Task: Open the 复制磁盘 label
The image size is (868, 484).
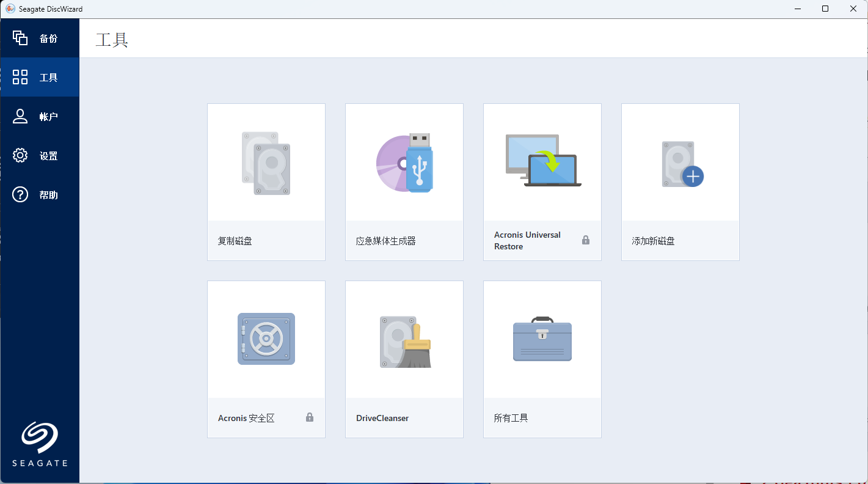Action: pyautogui.click(x=235, y=241)
